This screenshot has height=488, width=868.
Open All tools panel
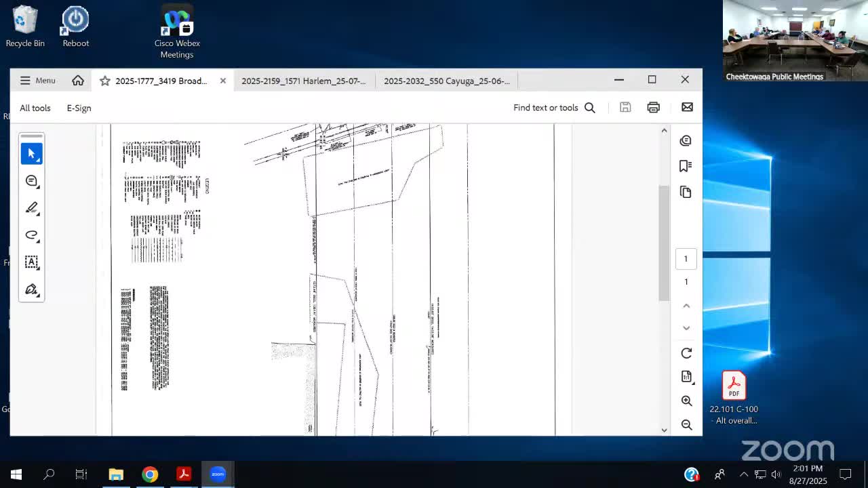pos(35,108)
